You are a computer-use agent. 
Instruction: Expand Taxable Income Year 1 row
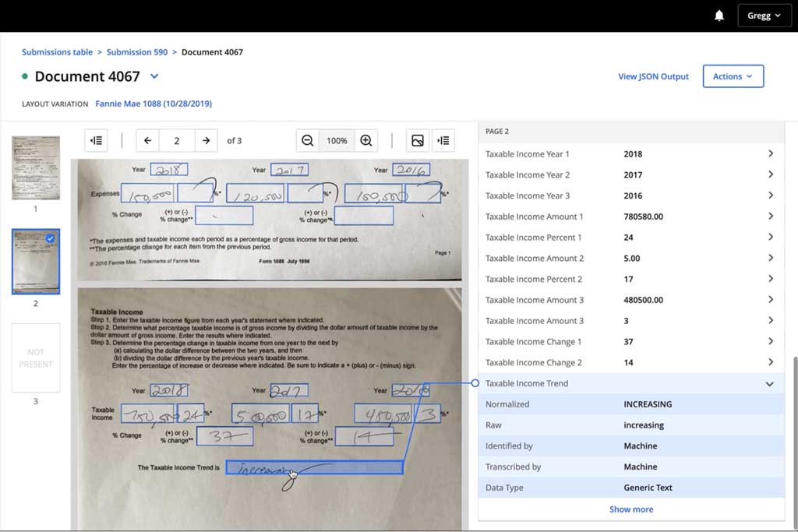coord(630,153)
